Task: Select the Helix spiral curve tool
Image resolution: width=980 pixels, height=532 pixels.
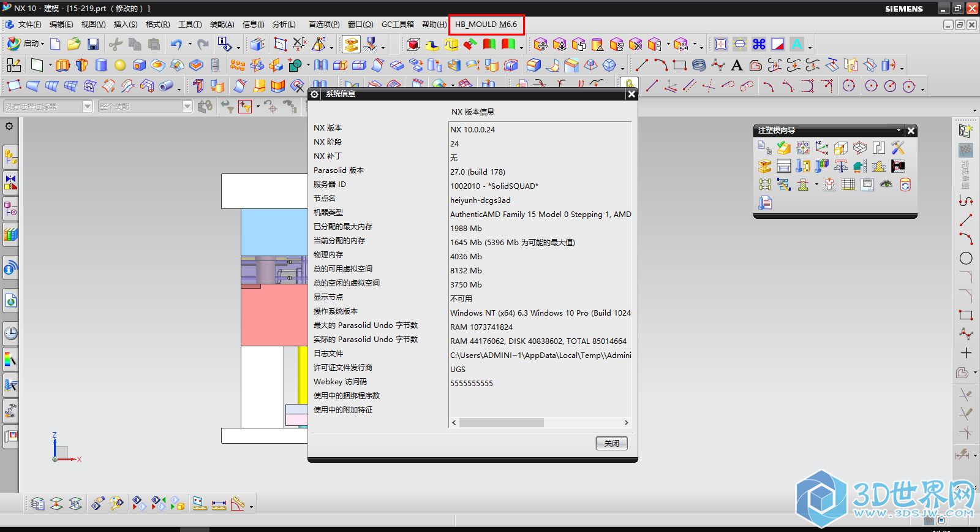Action: (x=699, y=65)
